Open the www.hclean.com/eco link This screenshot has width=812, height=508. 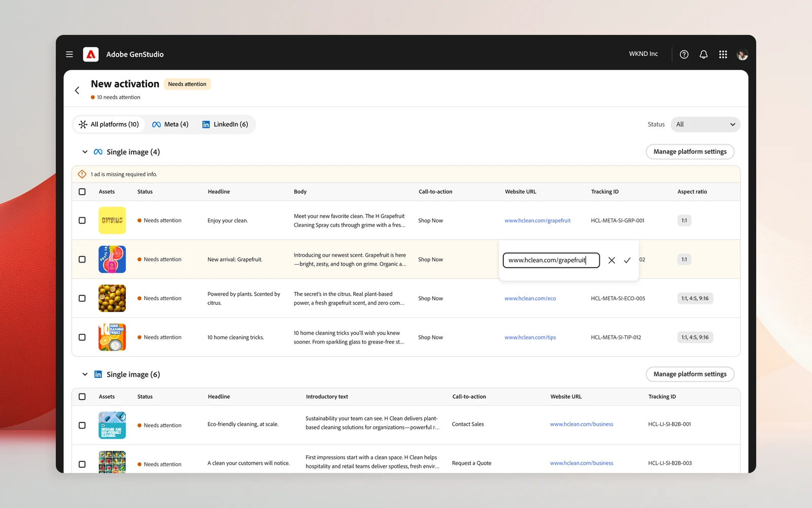click(530, 299)
